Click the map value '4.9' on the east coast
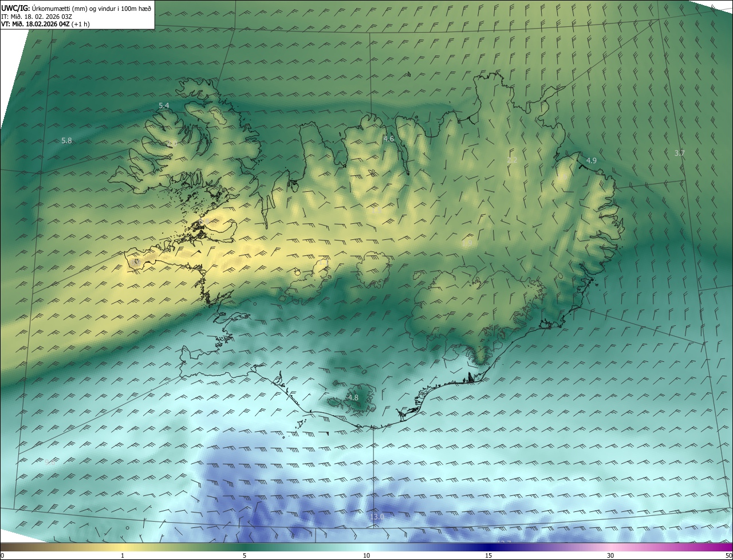 coord(591,160)
